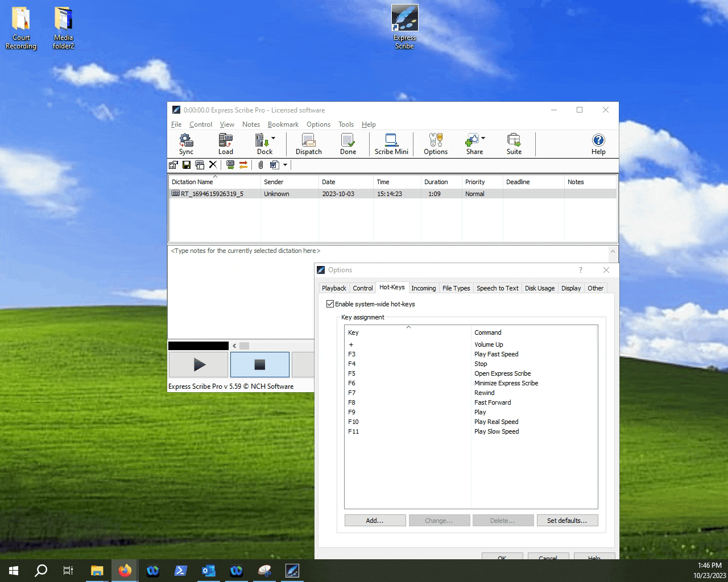Viewport: 728px width, 582px height.
Task: Click the Set defaults button
Action: [x=567, y=520]
